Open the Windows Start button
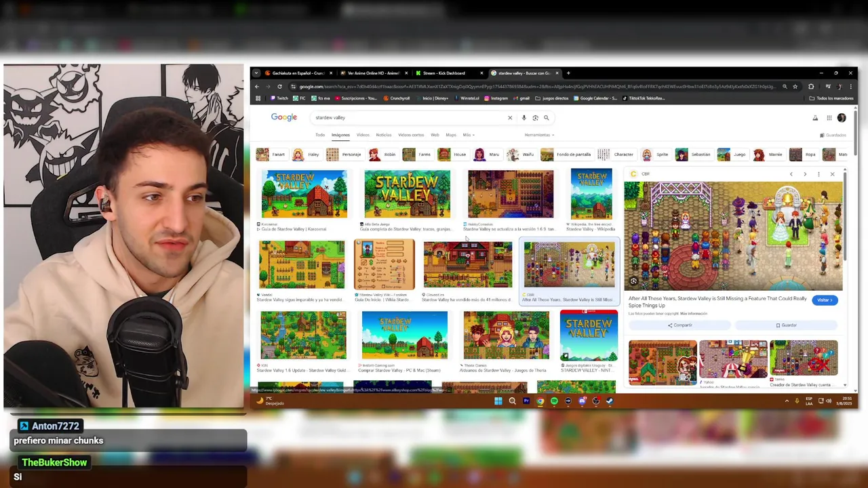Screen dimensions: 868x488 pyautogui.click(x=498, y=401)
